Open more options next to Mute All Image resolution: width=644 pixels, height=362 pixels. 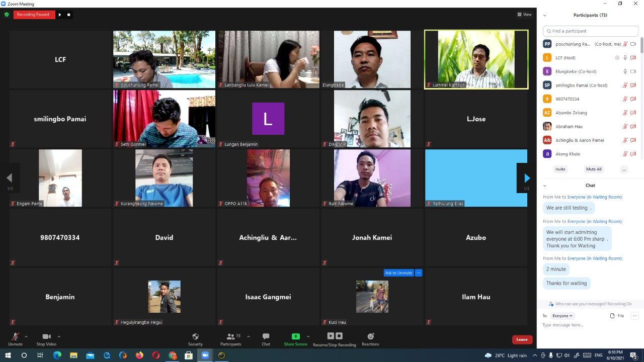point(624,169)
